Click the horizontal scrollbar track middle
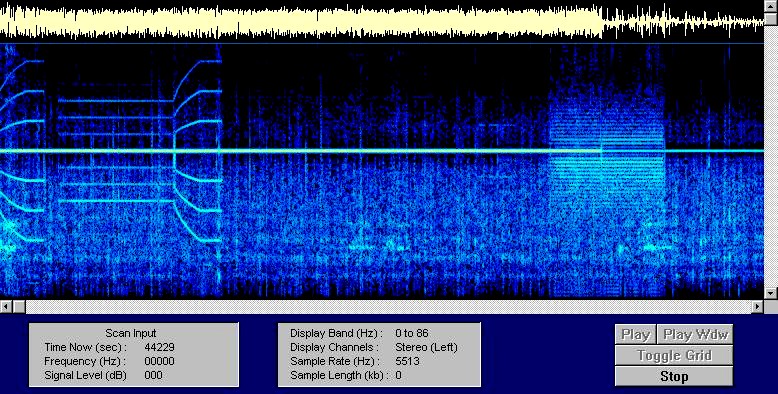Viewport: 778px width, 394px height. [389, 307]
